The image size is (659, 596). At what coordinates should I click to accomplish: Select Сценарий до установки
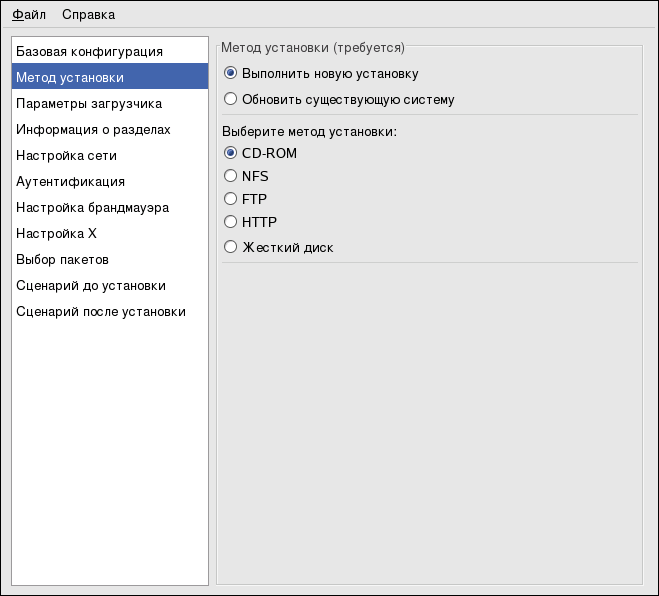[x=91, y=285]
